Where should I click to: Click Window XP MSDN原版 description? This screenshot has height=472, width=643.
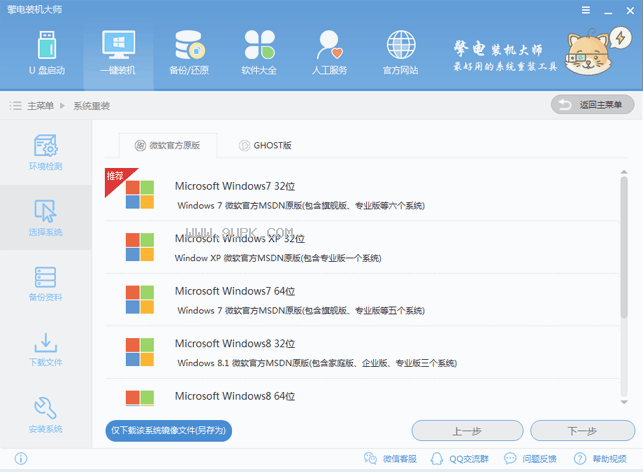(x=278, y=258)
